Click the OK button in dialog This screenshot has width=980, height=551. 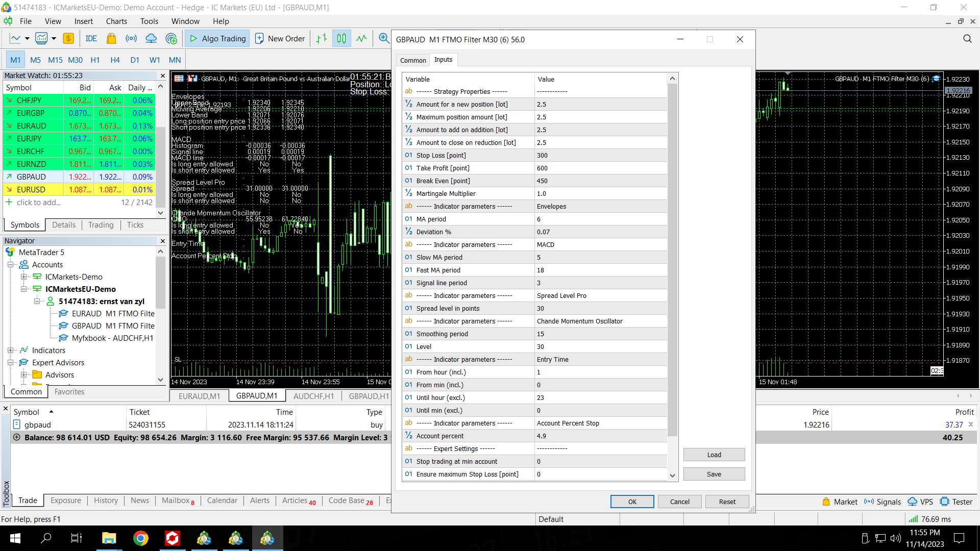click(x=632, y=502)
